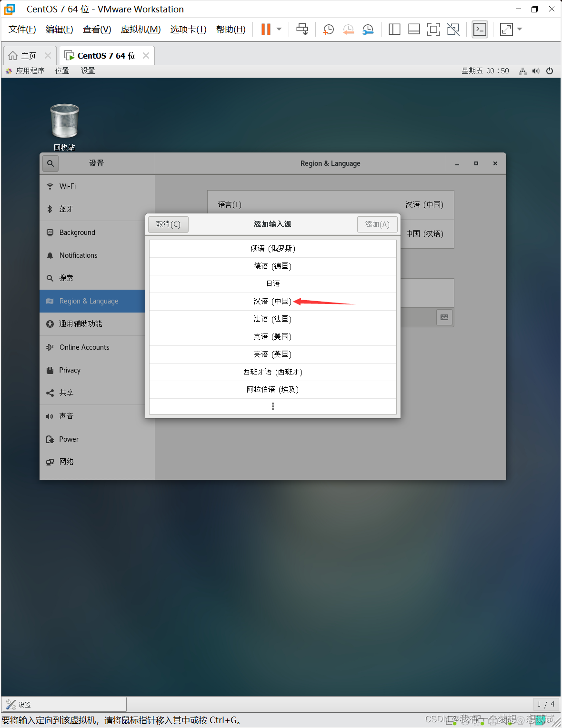
Task: Select 搜索 in the settings sidebar
Action: click(97, 278)
